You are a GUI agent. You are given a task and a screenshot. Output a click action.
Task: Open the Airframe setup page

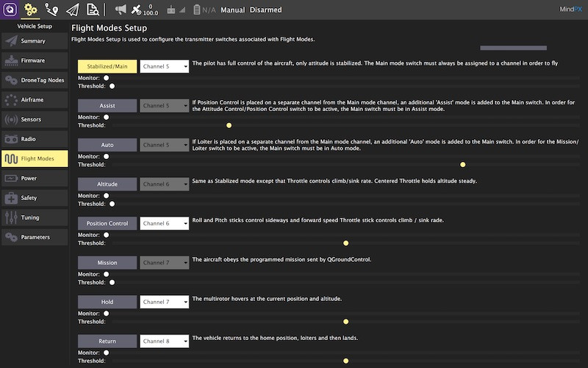pos(35,99)
